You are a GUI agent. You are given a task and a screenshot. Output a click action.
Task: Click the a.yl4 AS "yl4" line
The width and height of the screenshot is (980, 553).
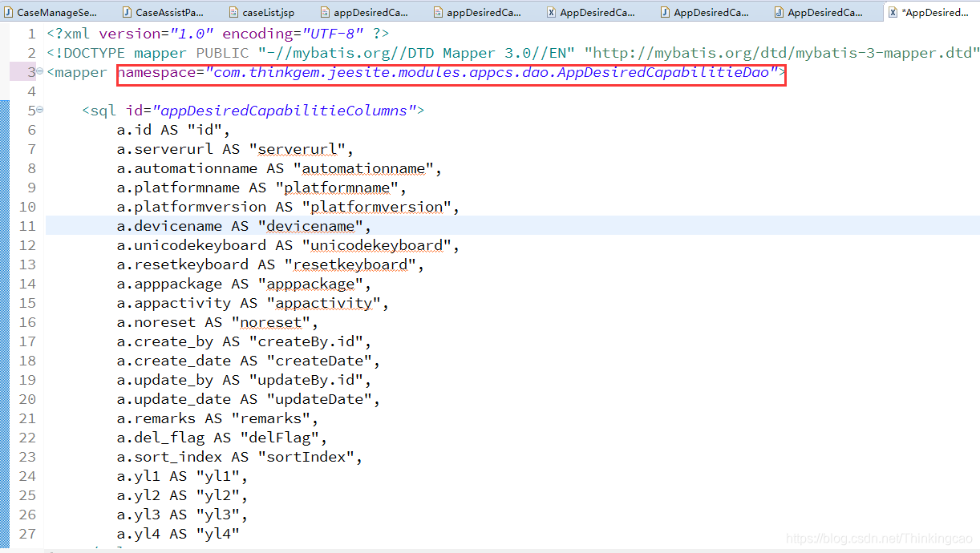click(x=178, y=534)
